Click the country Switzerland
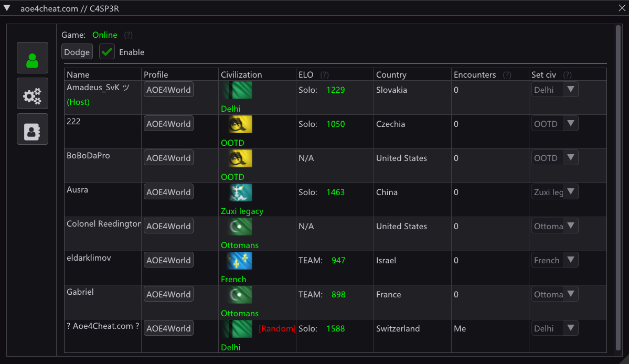This screenshot has height=364, width=629. tap(398, 328)
